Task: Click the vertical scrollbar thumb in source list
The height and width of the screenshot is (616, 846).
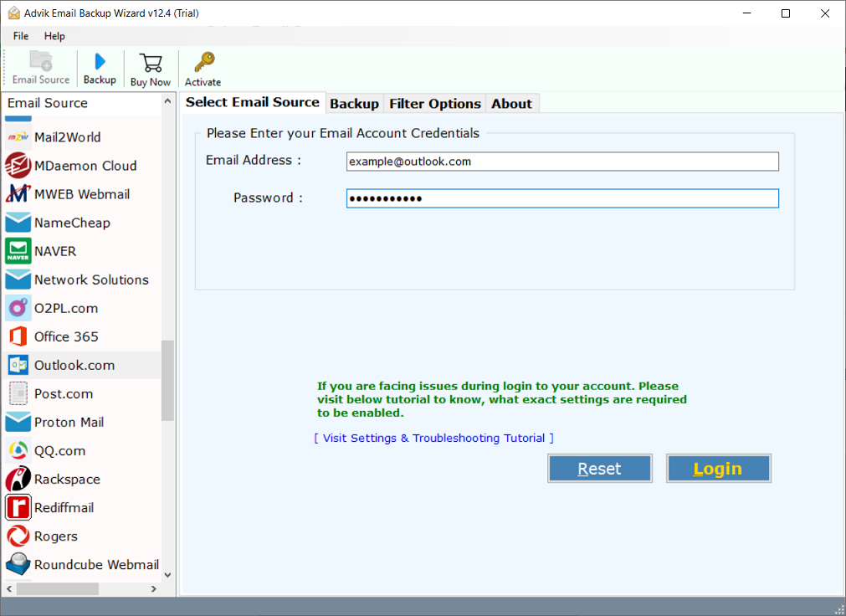Action: click(168, 380)
